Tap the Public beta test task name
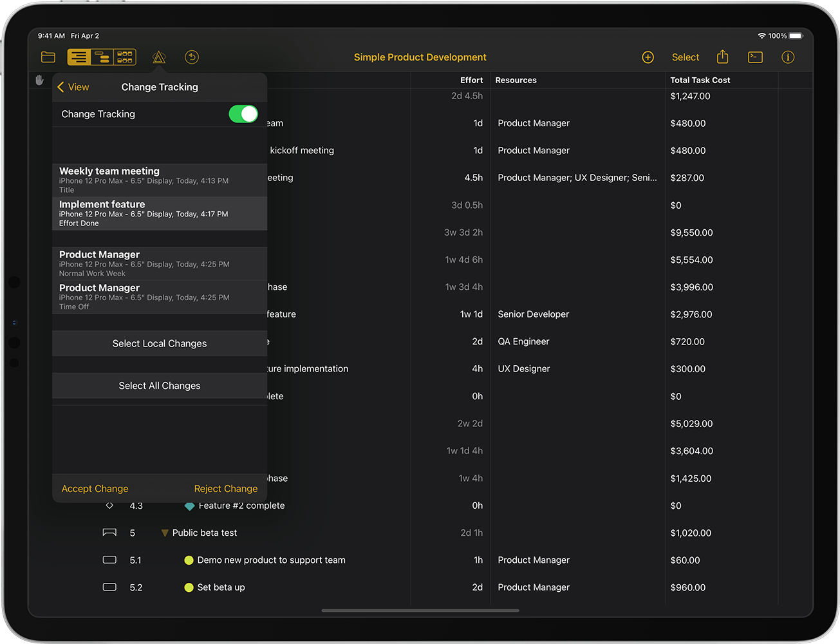 click(205, 533)
